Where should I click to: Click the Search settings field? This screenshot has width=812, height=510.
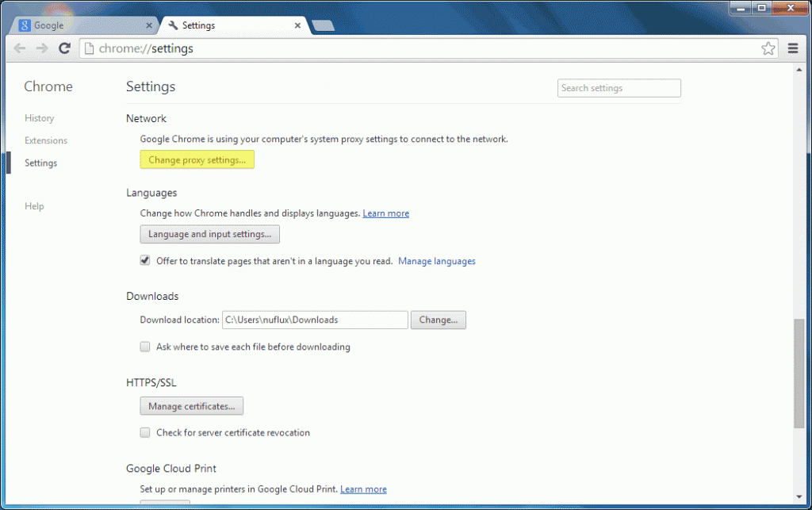[619, 88]
